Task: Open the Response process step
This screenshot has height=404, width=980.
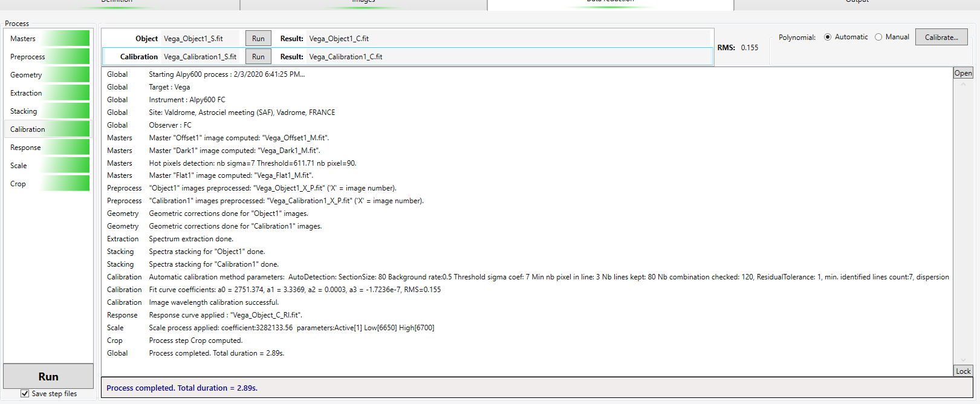Action: [47, 148]
